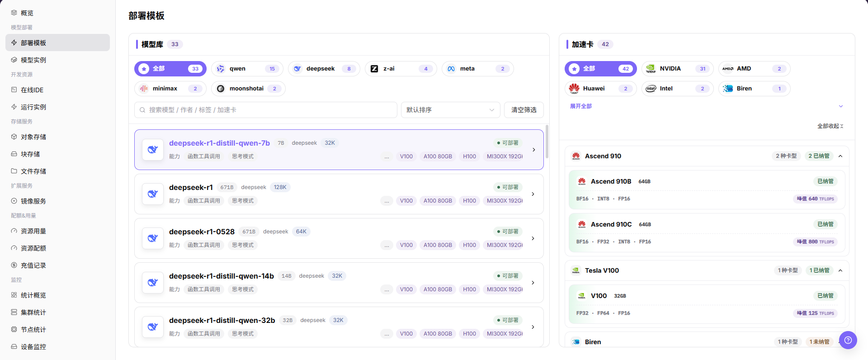Filter accelerators by NVIDIA
Image resolution: width=868 pixels, height=360 pixels.
678,69
